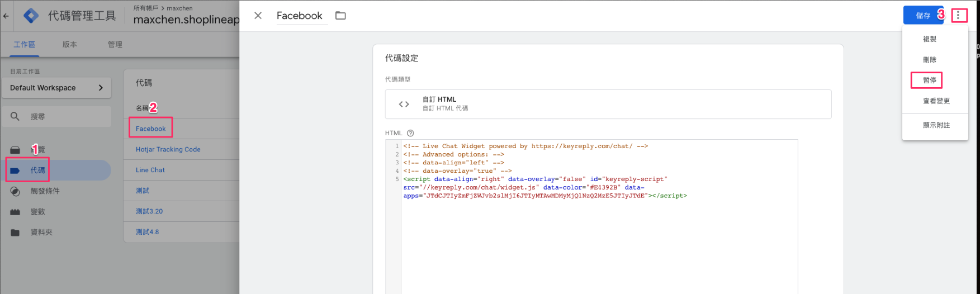Open the 測試 tag
The image size is (980, 294).
pos(143,191)
